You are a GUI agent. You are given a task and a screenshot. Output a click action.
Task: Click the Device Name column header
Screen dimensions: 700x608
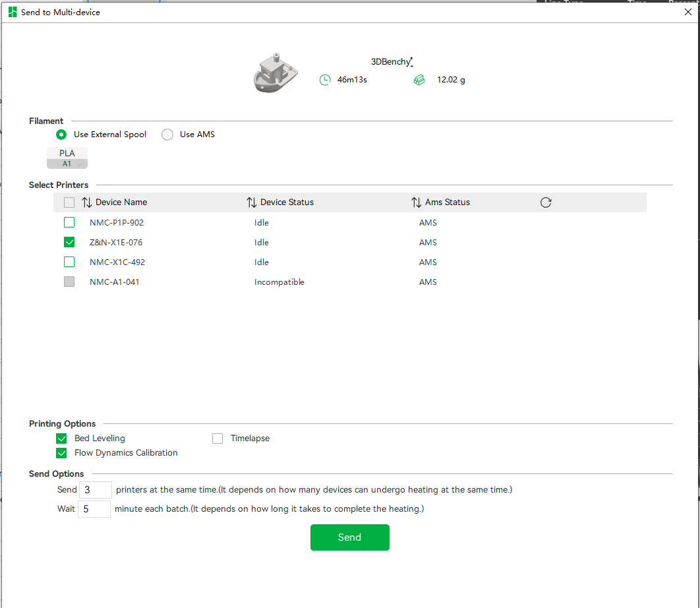[x=121, y=202]
